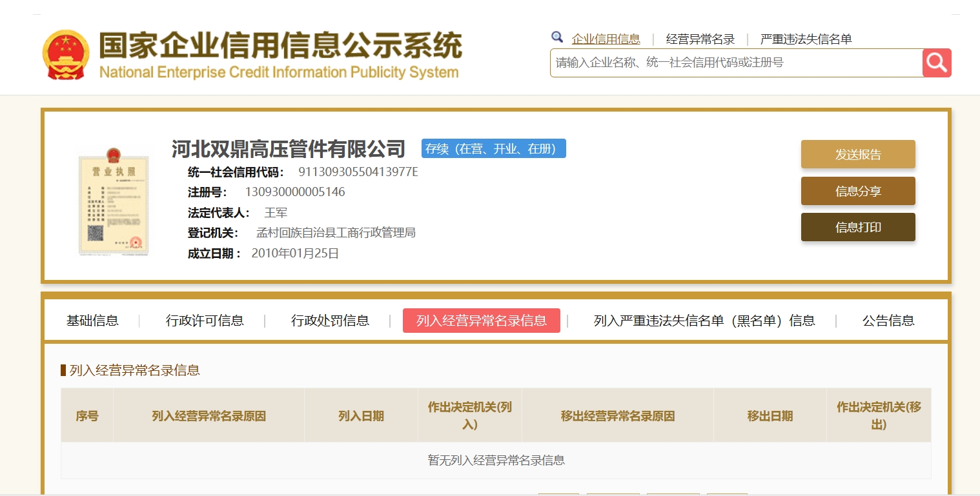This screenshot has height=496, width=980.
Task: Click the small magnifier icon beside 企业信用信息
Action: pos(556,37)
